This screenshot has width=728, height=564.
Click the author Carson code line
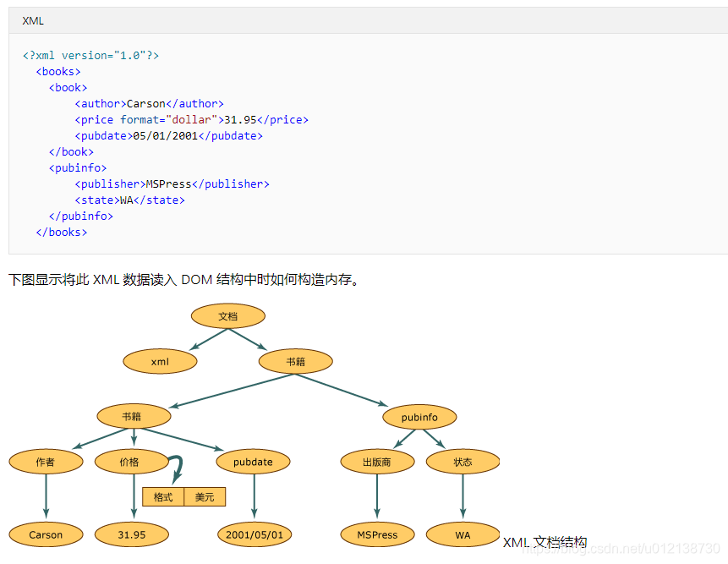click(x=150, y=103)
